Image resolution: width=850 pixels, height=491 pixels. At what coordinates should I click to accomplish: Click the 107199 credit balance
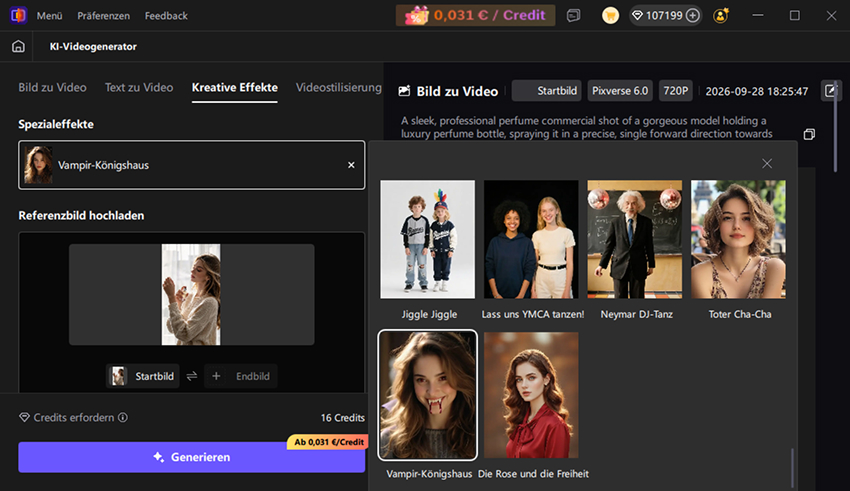pos(664,16)
